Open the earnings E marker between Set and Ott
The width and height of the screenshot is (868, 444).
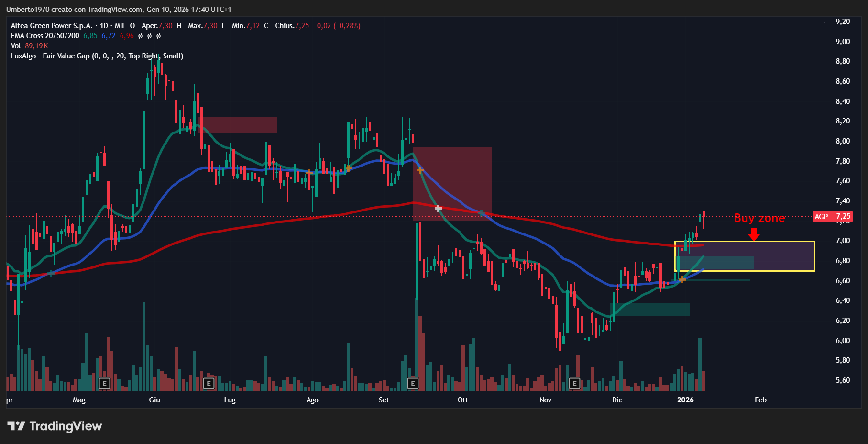pyautogui.click(x=413, y=383)
